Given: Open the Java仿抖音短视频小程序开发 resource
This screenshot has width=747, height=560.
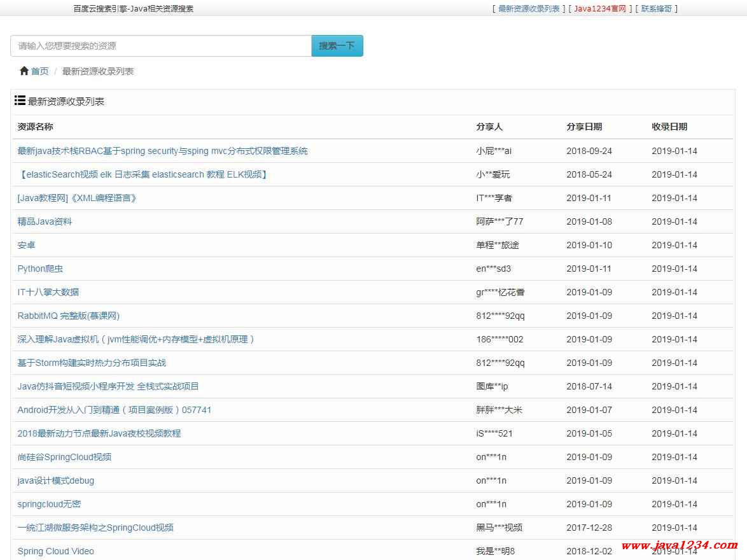Looking at the screenshot, I should coord(108,386).
